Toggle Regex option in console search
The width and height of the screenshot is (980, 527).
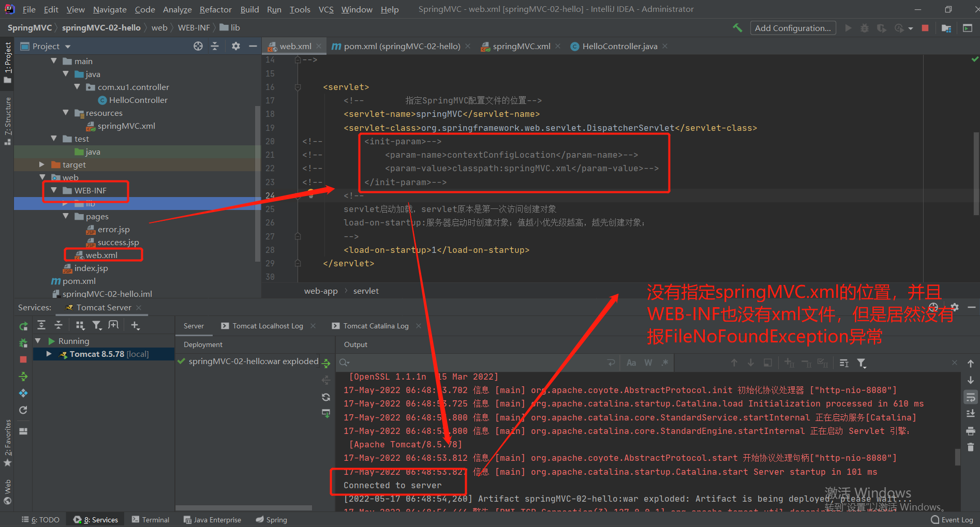pyautogui.click(x=665, y=363)
